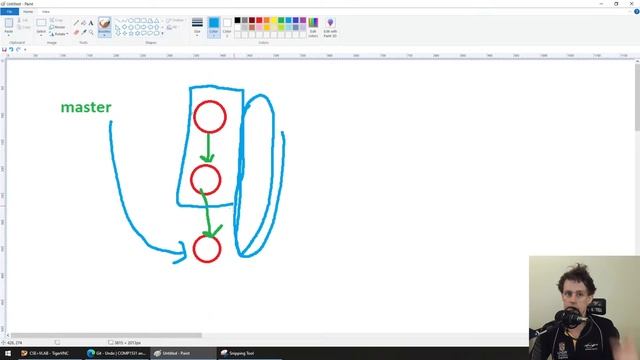The height and width of the screenshot is (360, 640).
Task: Open the Windows Start menu
Action: [8, 353]
